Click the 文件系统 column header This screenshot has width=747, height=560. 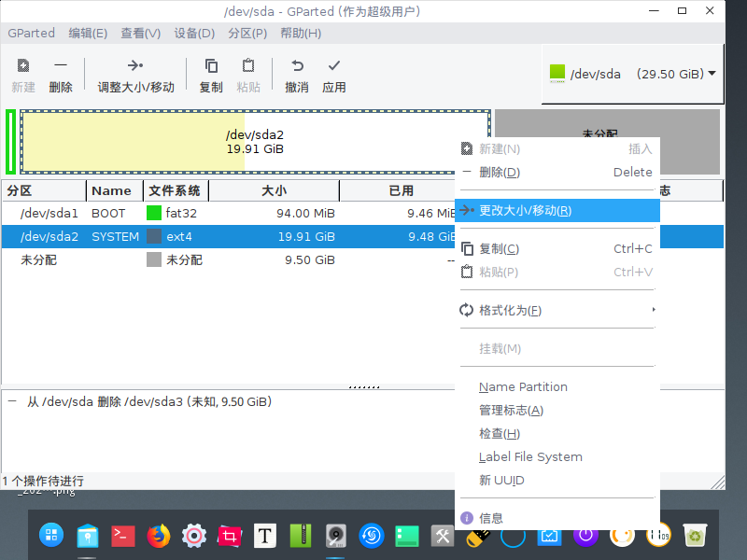pyautogui.click(x=176, y=191)
